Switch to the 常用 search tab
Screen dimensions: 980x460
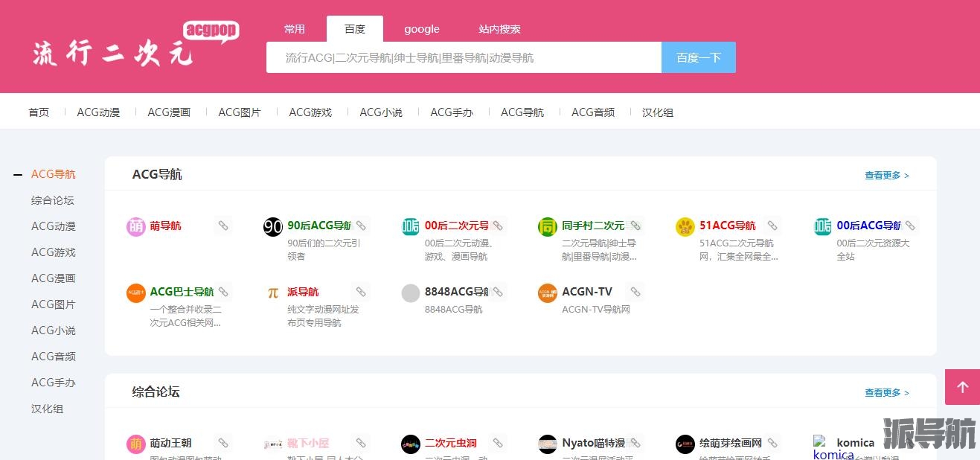(x=295, y=29)
